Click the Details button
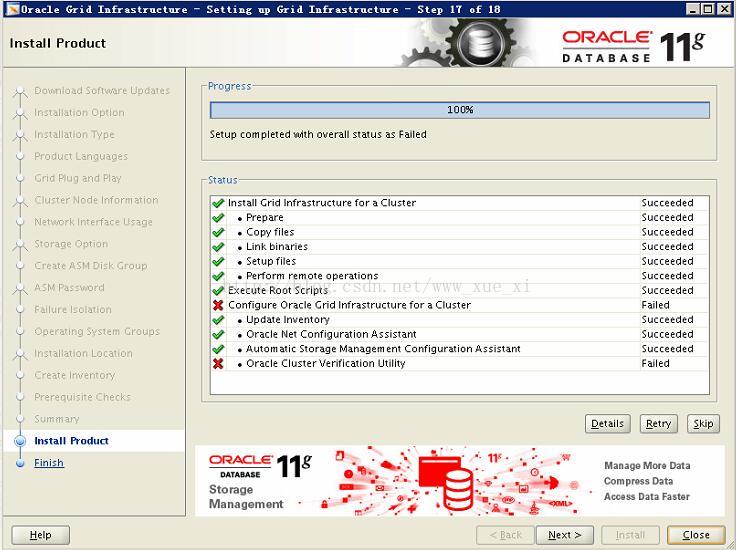This screenshot has width=736, height=550. pyautogui.click(x=607, y=424)
